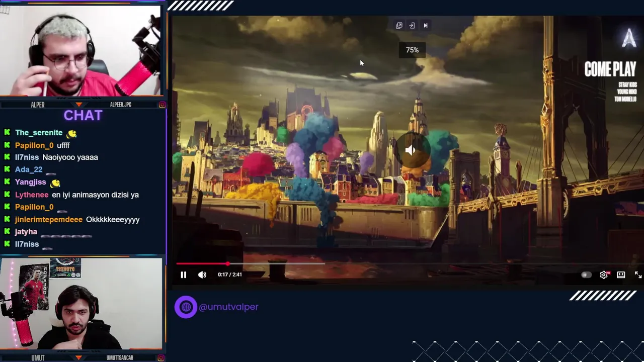Toggle the autoplay switch

586,275
